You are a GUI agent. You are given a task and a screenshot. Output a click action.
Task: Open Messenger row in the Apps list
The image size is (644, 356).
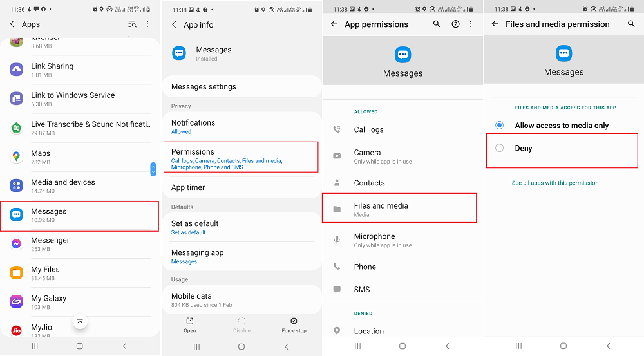[x=80, y=245]
